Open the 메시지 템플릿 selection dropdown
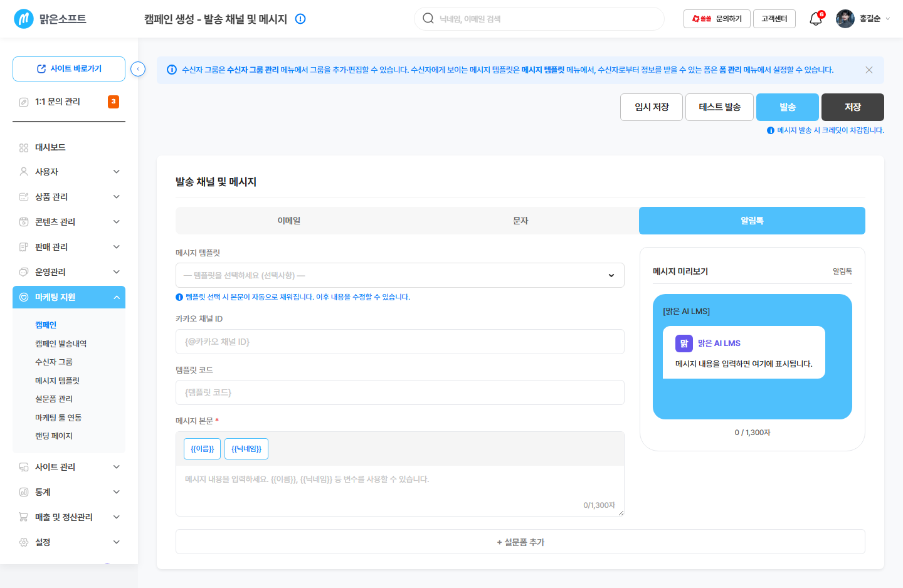The width and height of the screenshot is (903, 588). click(x=400, y=275)
